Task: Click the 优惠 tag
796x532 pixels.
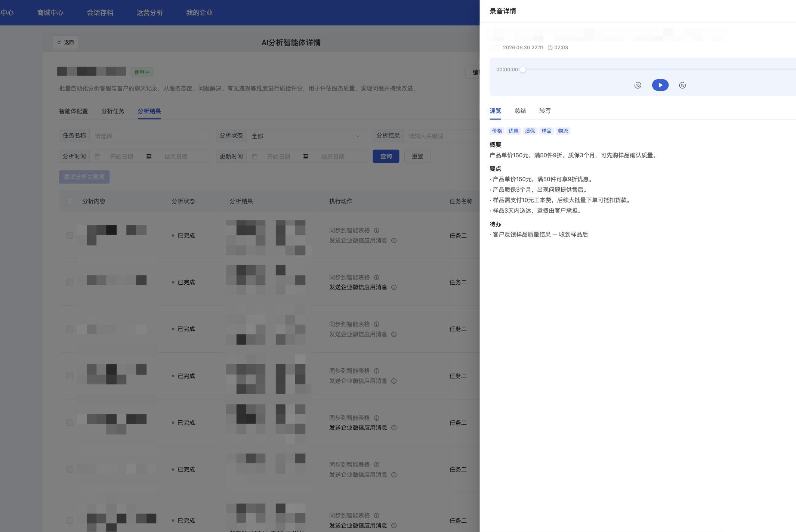Action: click(513, 131)
